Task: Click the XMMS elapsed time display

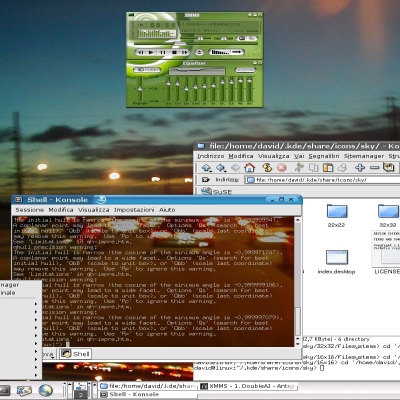Action: click(163, 25)
